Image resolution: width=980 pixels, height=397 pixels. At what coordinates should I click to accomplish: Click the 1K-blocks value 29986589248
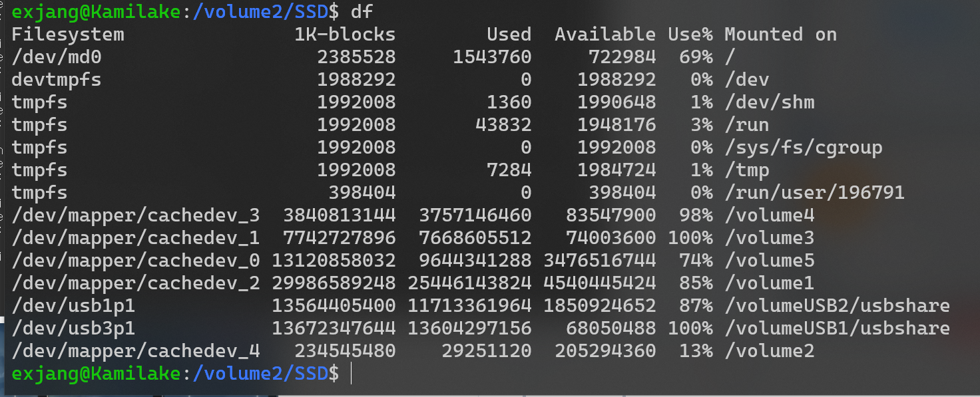334,283
